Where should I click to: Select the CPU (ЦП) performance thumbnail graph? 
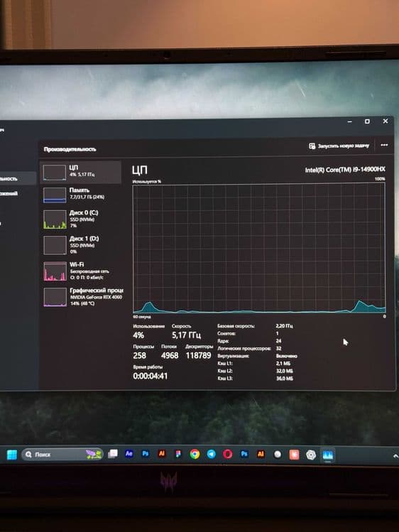55,173
